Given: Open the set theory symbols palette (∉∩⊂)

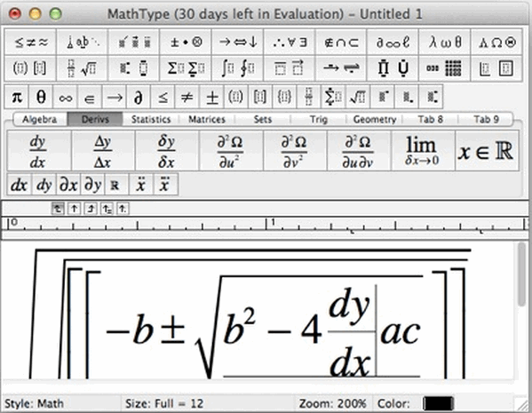Looking at the screenshot, I should click(x=341, y=42).
